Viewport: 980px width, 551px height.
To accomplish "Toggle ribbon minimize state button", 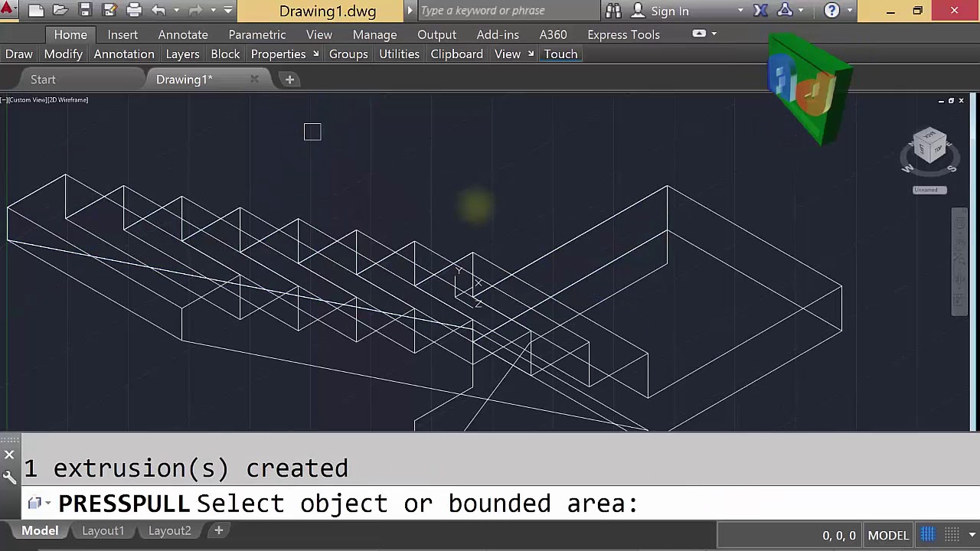I will [699, 34].
